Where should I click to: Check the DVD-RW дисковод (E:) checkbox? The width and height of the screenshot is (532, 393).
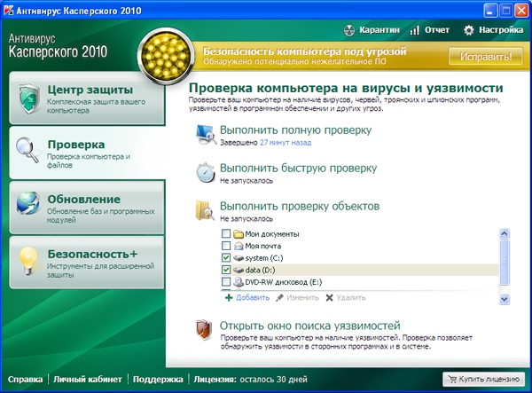(x=226, y=282)
